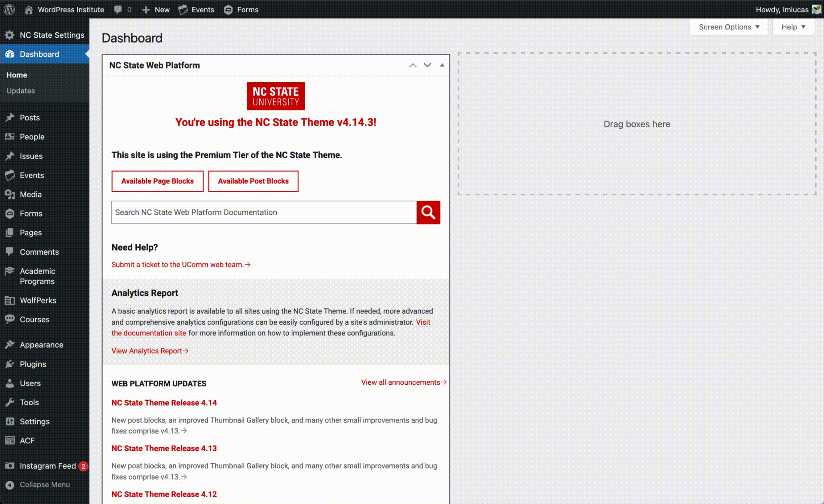Open the Help dropdown tab
Screen dimensions: 824x504
pos(793,27)
